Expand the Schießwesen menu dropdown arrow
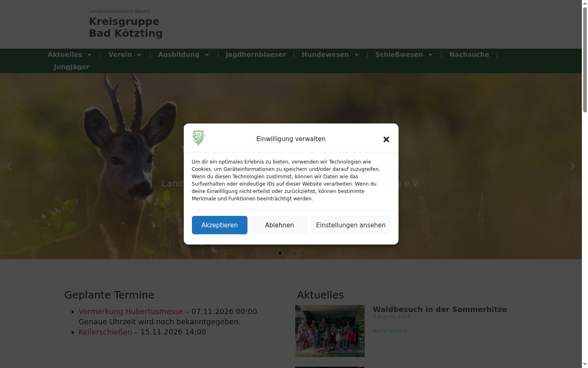588x368 pixels. (430, 55)
